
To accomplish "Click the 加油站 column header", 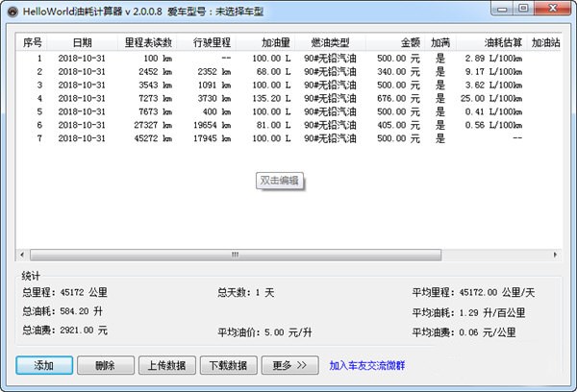I will (544, 42).
